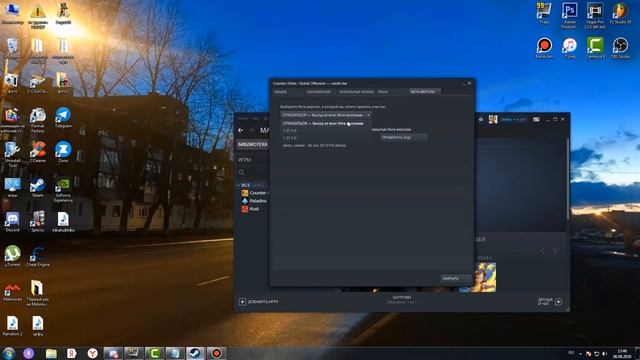The width and height of the screenshot is (640, 360).
Task: Open the Camtasia desktop shortcut
Action: 595,48
